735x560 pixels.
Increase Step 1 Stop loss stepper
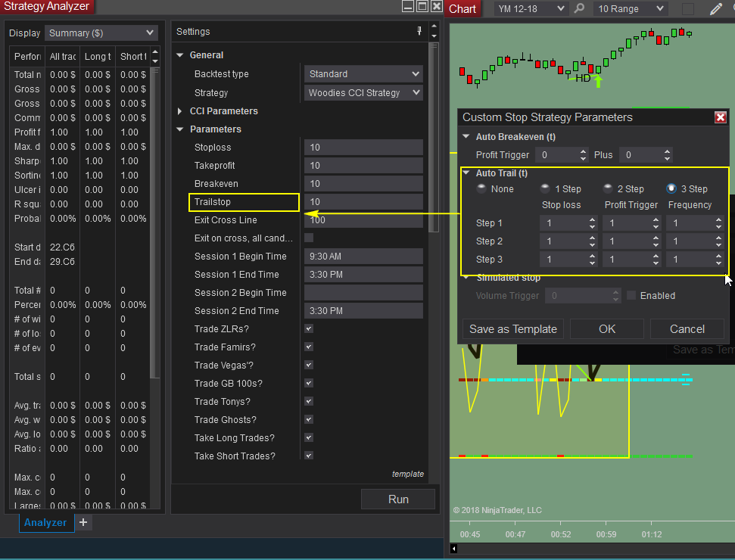[593, 219]
